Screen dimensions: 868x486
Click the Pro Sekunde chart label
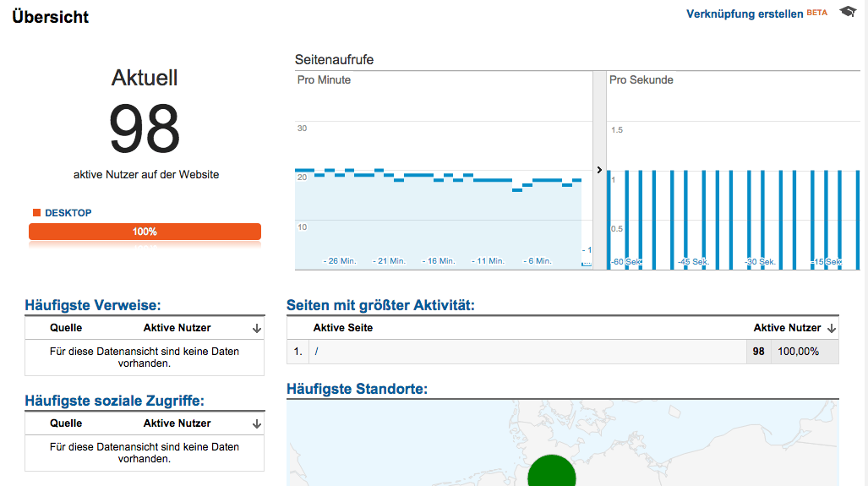pos(641,79)
